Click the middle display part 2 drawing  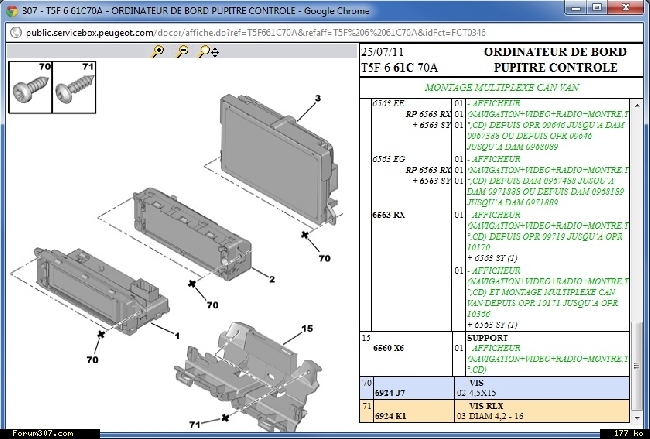coord(192,233)
